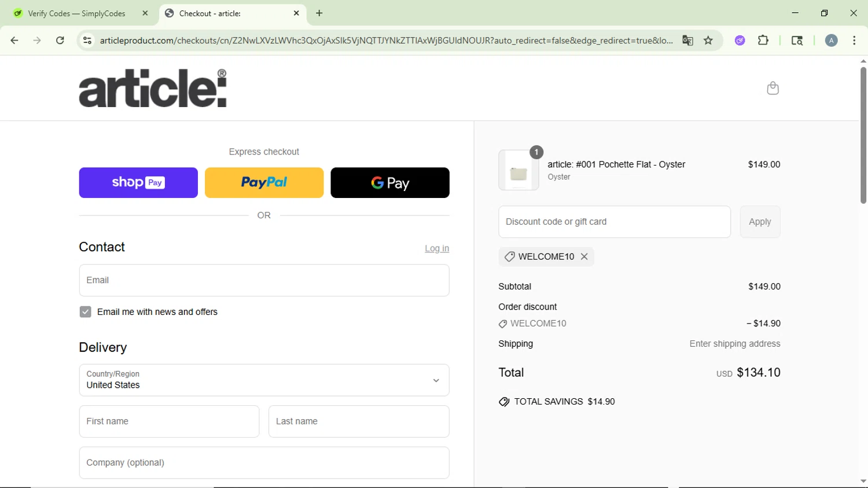Open the Pochette Flat product thumbnail
868x488 pixels.
pyautogui.click(x=518, y=170)
